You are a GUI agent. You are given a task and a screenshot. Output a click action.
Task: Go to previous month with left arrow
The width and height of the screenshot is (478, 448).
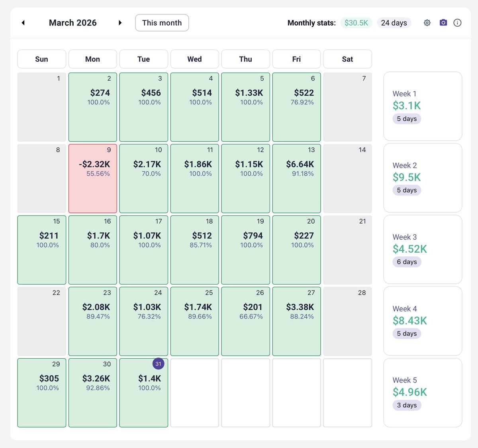[x=23, y=23]
